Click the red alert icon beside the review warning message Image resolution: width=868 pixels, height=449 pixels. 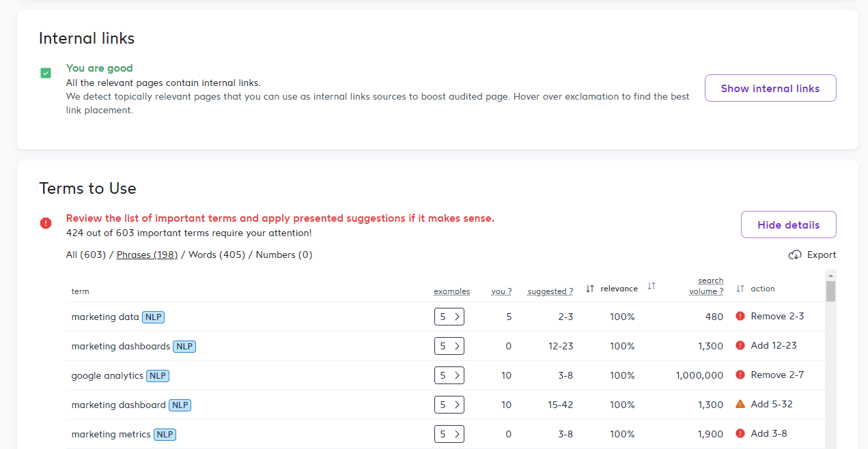tap(45, 222)
